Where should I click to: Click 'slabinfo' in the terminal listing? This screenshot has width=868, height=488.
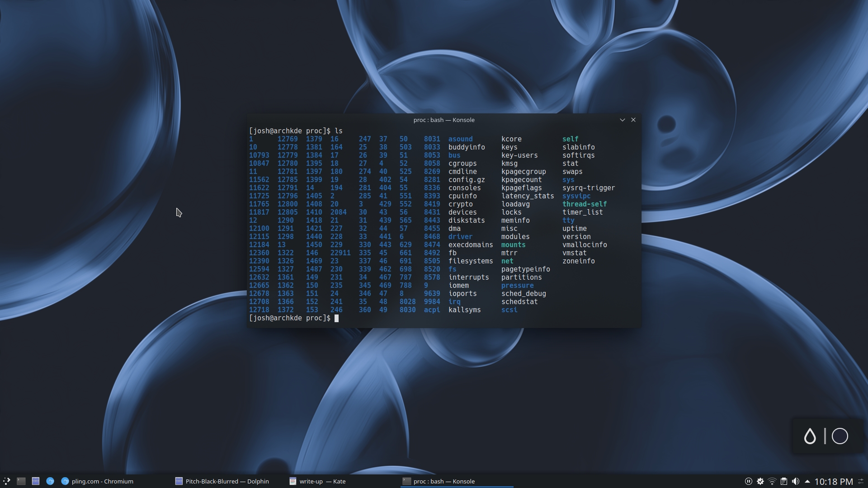pyautogui.click(x=578, y=147)
